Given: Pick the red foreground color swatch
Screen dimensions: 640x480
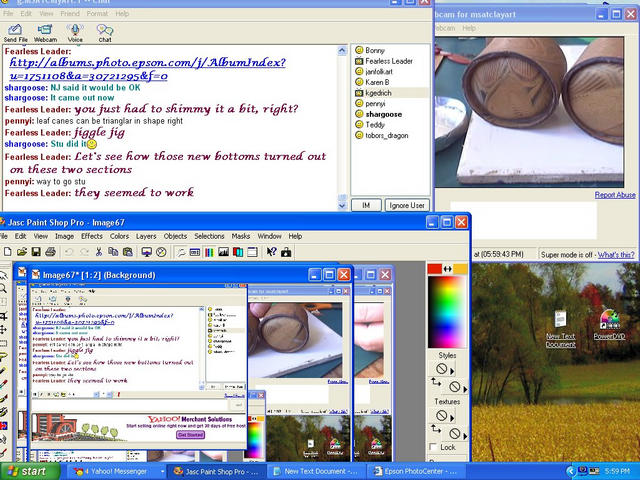Looking at the screenshot, I should pyautogui.click(x=435, y=269).
